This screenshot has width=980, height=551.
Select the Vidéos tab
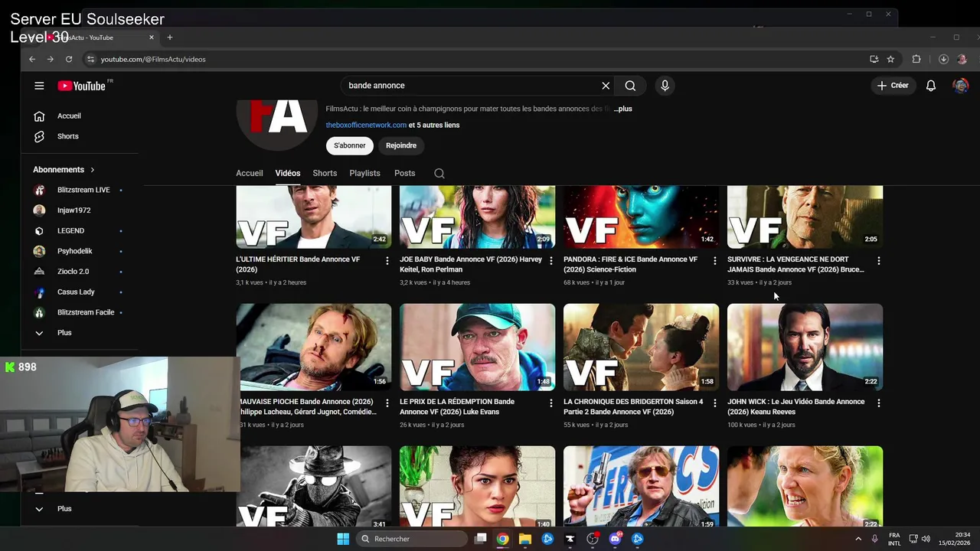[x=288, y=174]
